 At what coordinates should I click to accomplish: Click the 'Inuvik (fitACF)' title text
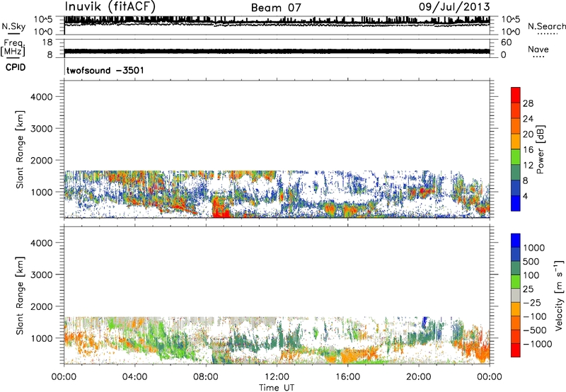(x=110, y=7)
